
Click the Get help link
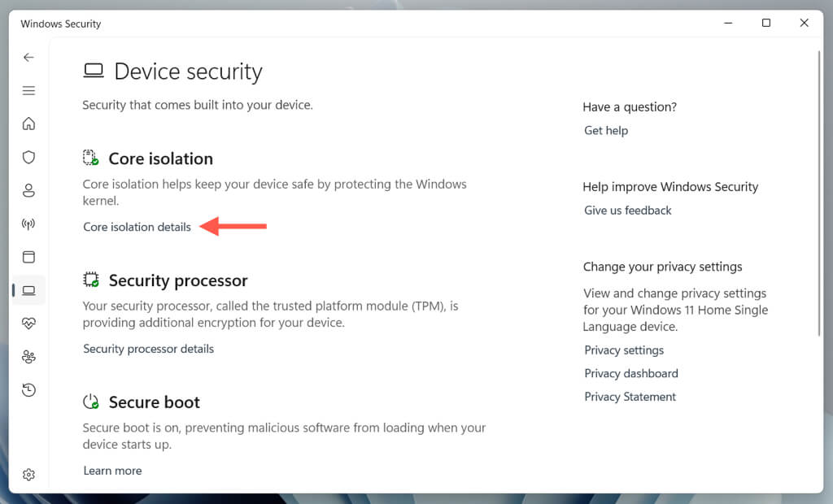point(606,130)
